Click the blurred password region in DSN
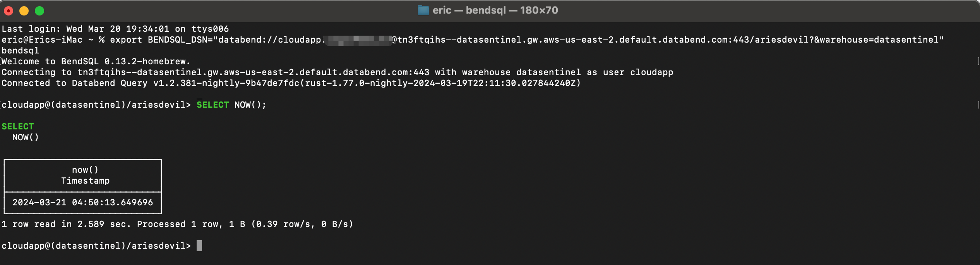This screenshot has height=265, width=980. point(358,40)
